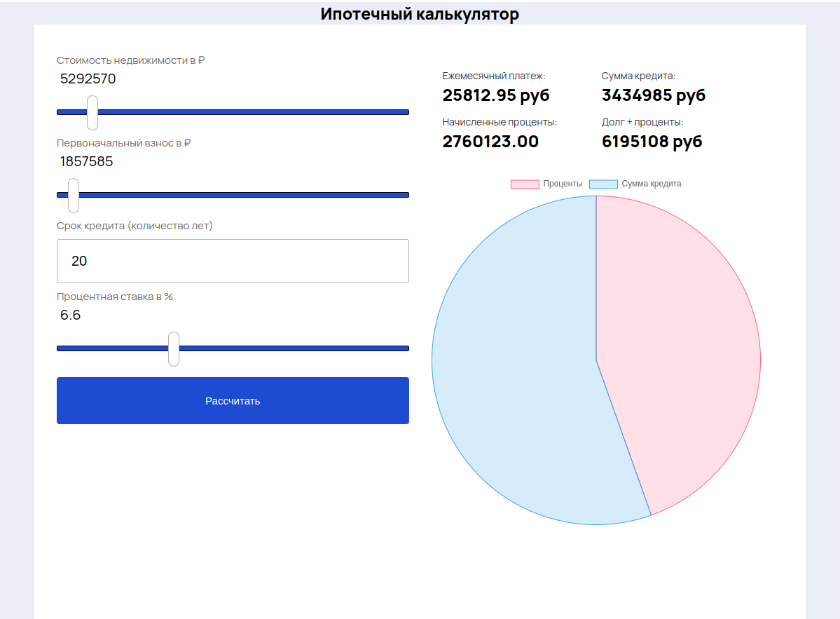
Task: Click the down payment number 1857585
Action: pos(87,162)
